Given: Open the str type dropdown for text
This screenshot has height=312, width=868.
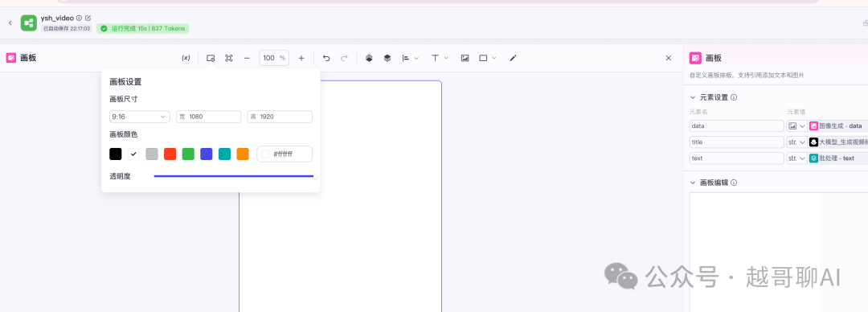Looking at the screenshot, I should [x=796, y=158].
